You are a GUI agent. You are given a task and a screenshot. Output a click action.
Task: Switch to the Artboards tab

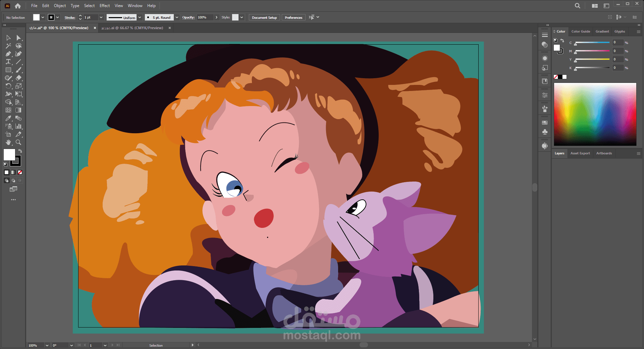604,153
